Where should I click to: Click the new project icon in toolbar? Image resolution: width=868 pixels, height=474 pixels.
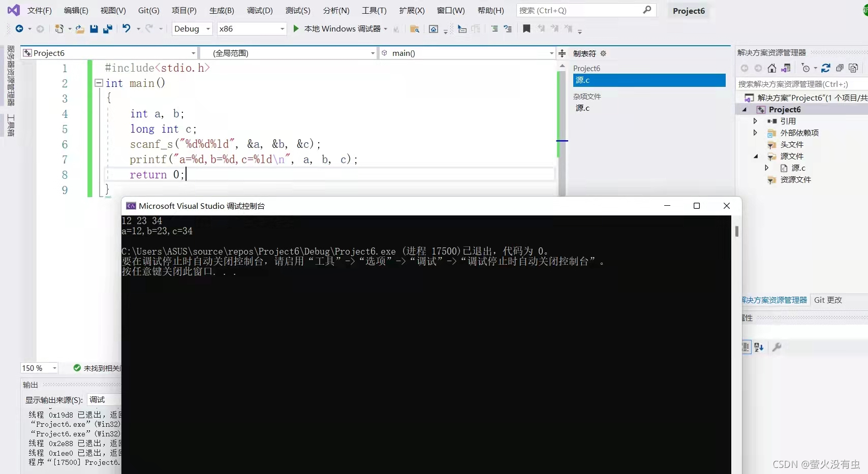59,29
